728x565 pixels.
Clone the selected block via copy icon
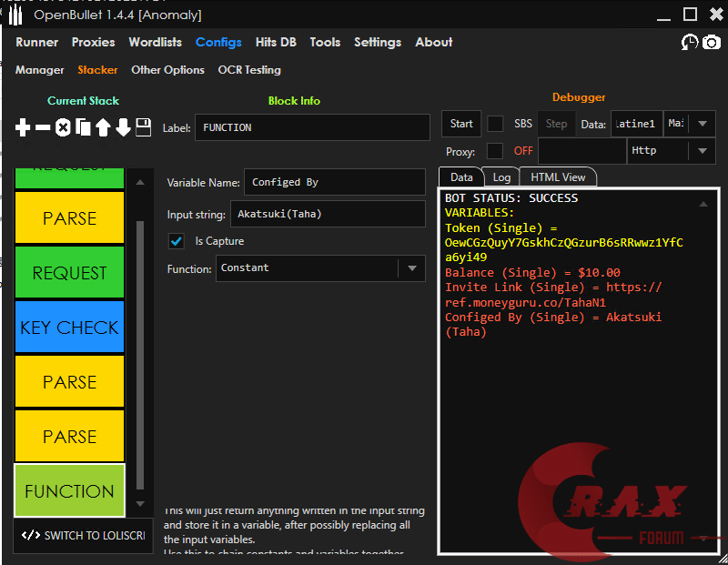(x=83, y=127)
